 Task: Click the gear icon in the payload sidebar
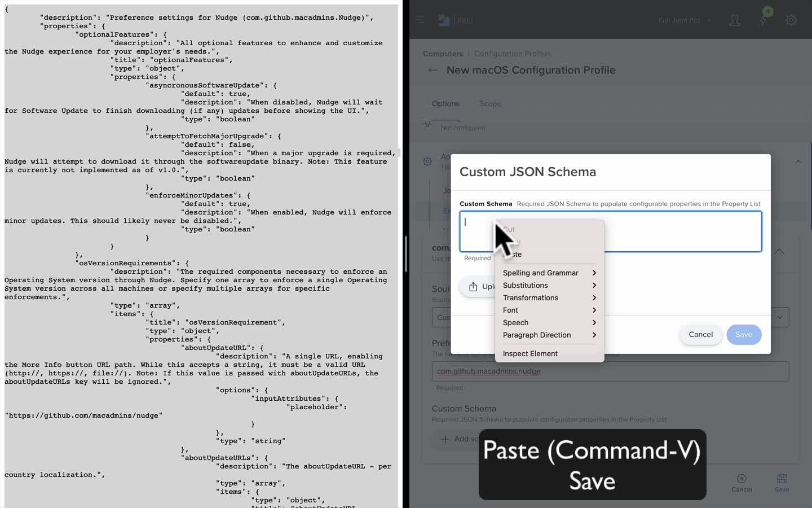coord(427,161)
